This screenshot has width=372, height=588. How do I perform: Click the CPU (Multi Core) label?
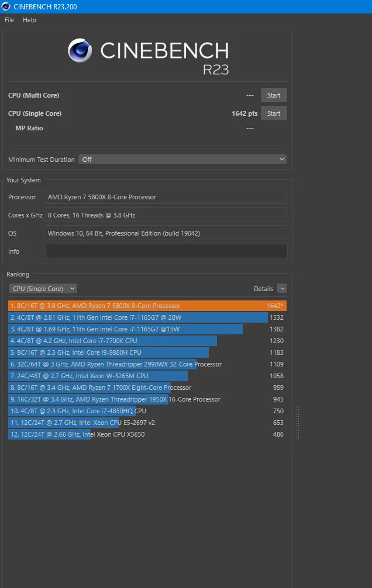coord(34,95)
